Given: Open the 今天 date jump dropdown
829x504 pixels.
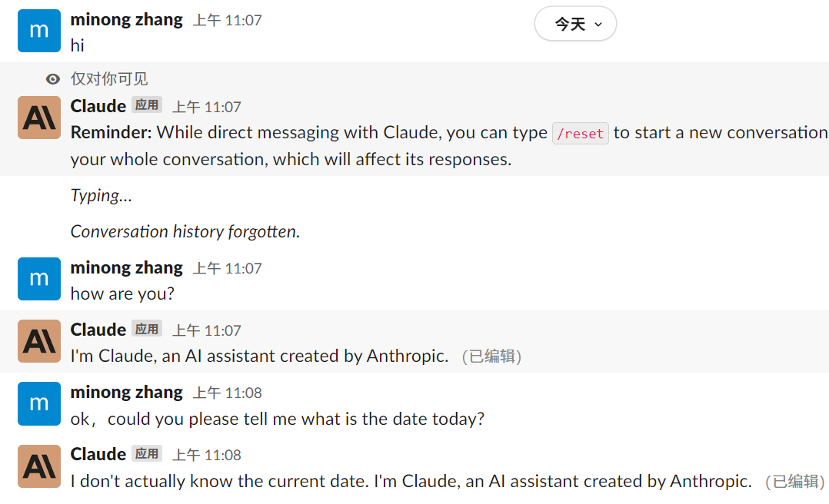Looking at the screenshot, I should click(x=575, y=25).
